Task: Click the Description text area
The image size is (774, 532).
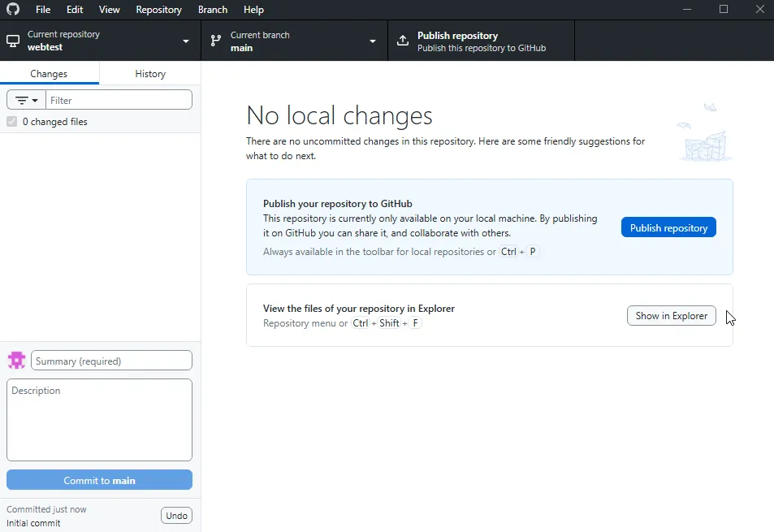Action: point(99,419)
